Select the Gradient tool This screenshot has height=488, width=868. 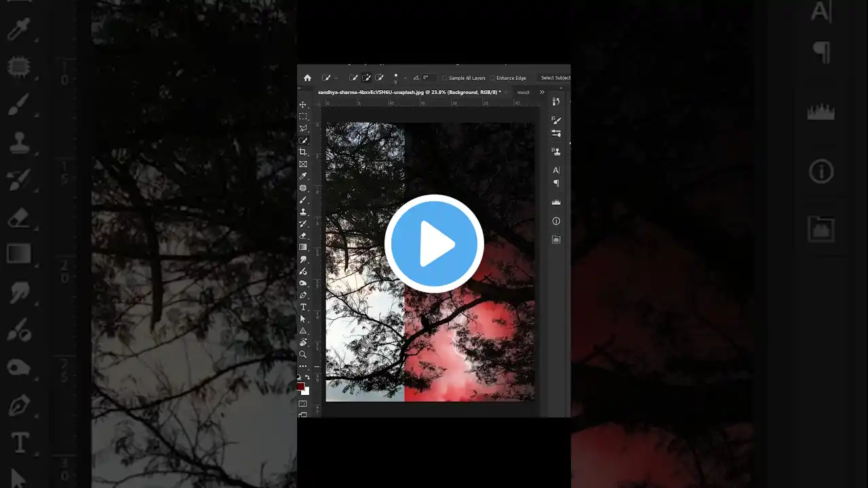click(303, 247)
